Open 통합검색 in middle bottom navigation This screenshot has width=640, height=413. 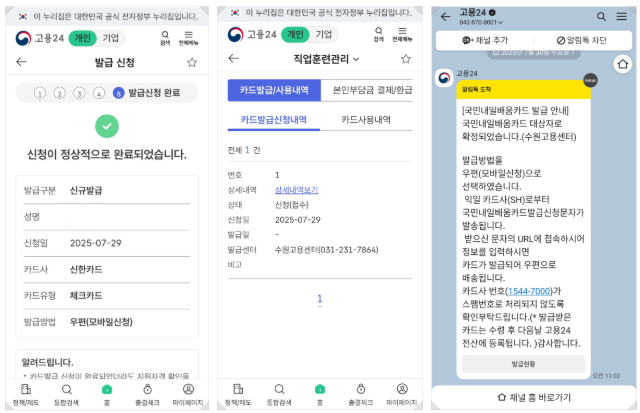coord(279,394)
